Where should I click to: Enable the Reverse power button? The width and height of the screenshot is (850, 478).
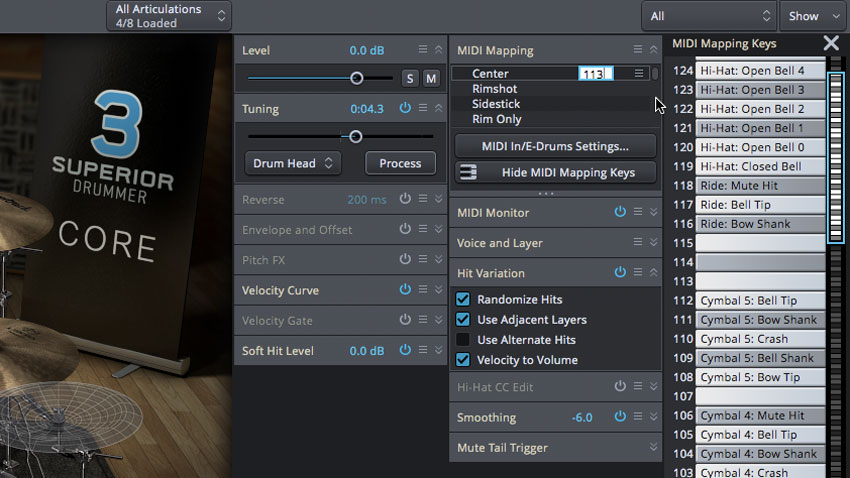pos(405,199)
